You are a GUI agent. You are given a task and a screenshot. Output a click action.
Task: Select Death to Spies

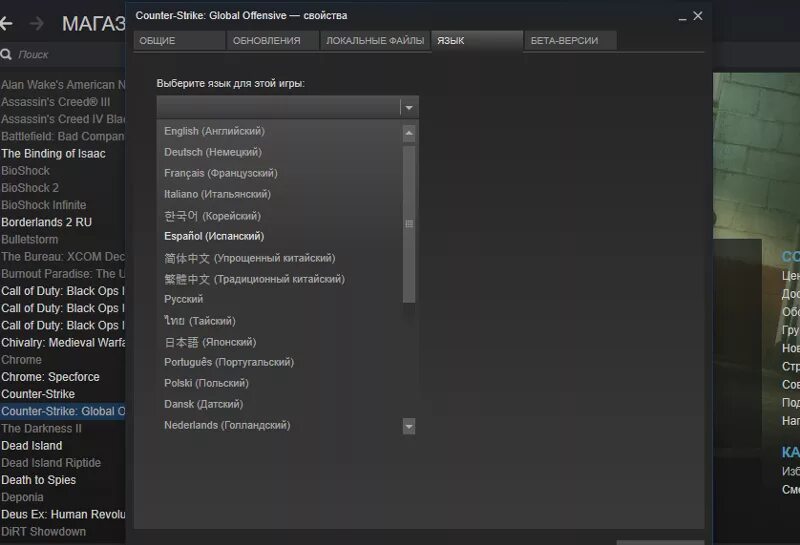pos(38,480)
